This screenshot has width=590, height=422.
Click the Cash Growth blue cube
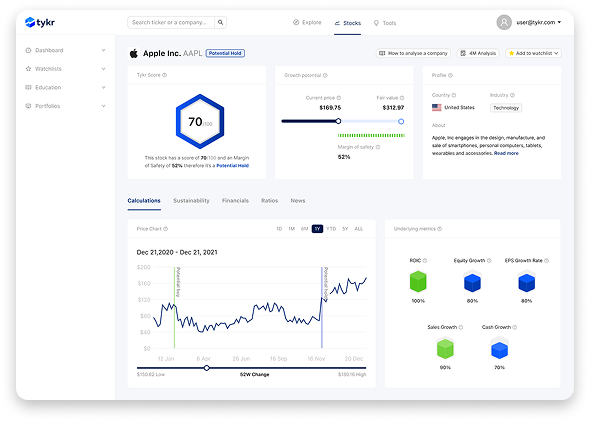[x=499, y=349]
